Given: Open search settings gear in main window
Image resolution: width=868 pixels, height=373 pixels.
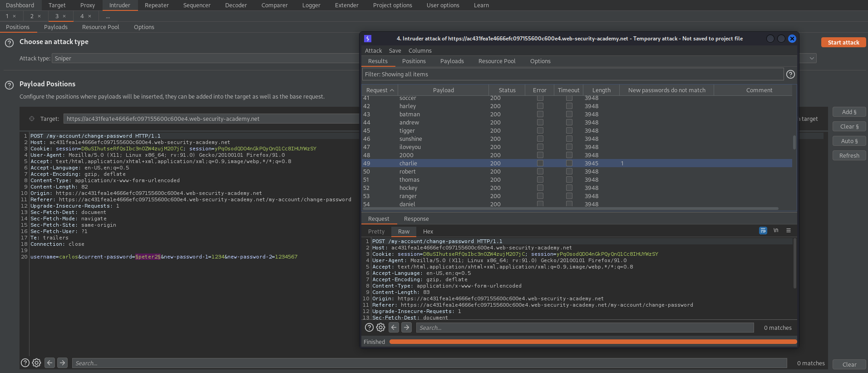Looking at the screenshot, I should pos(37,363).
